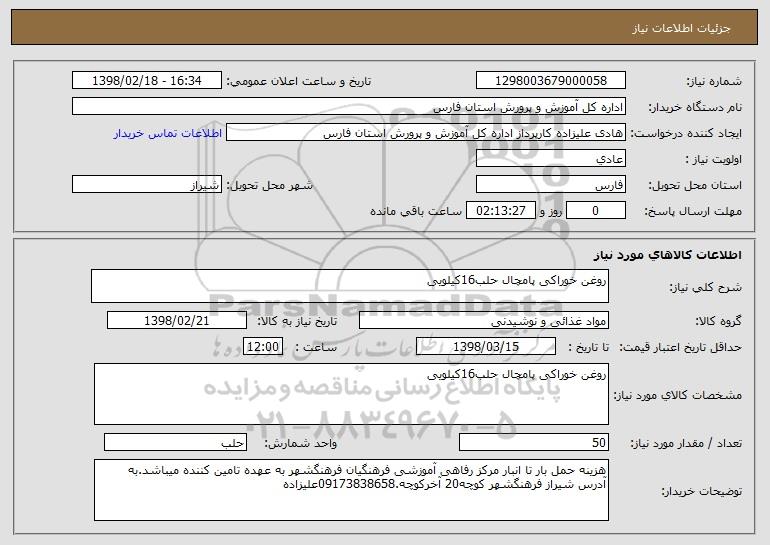Image resolution: width=770 pixels, height=545 pixels.
Task: Click the remaining time field 02:13:27
Action: click(500, 211)
